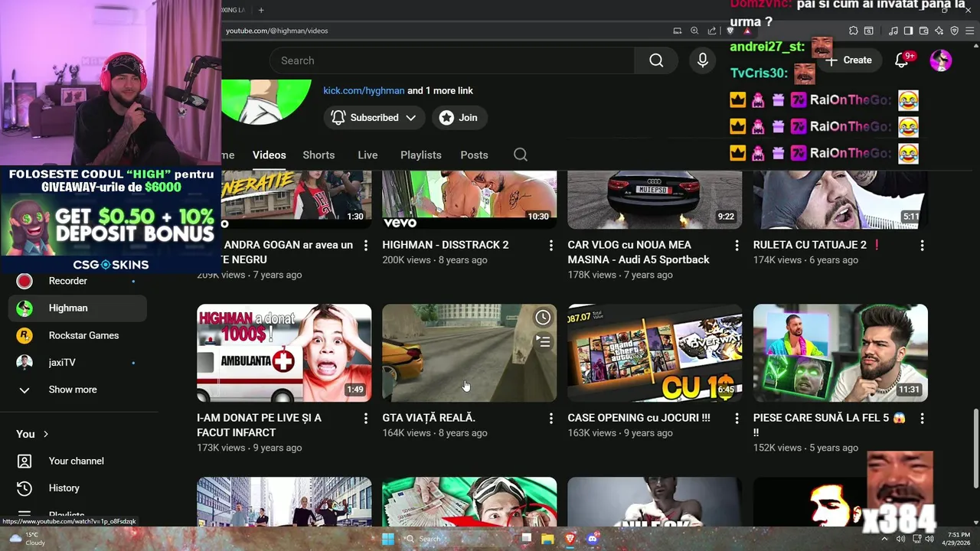
Task: Open a new browser tab
Action: tap(261, 10)
